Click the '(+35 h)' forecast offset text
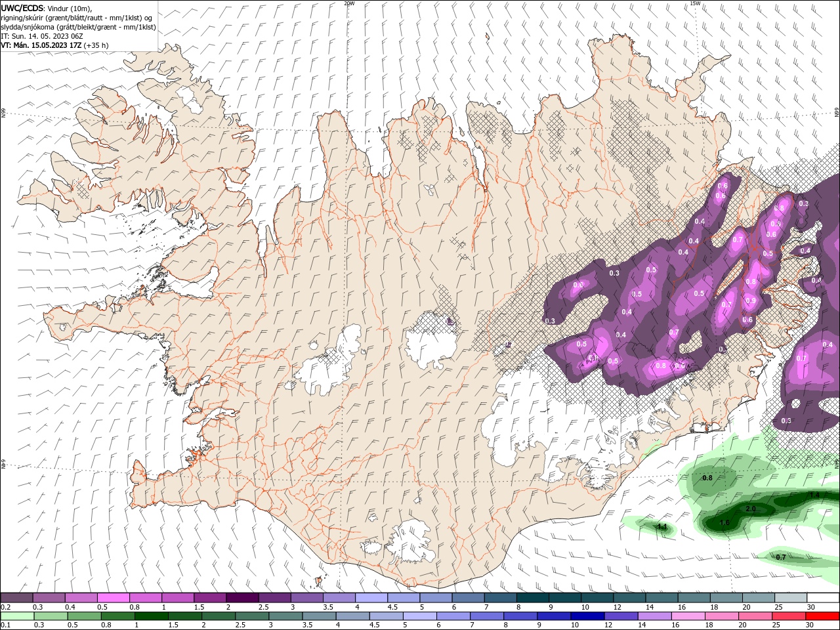The height and width of the screenshot is (630, 840). coord(96,45)
